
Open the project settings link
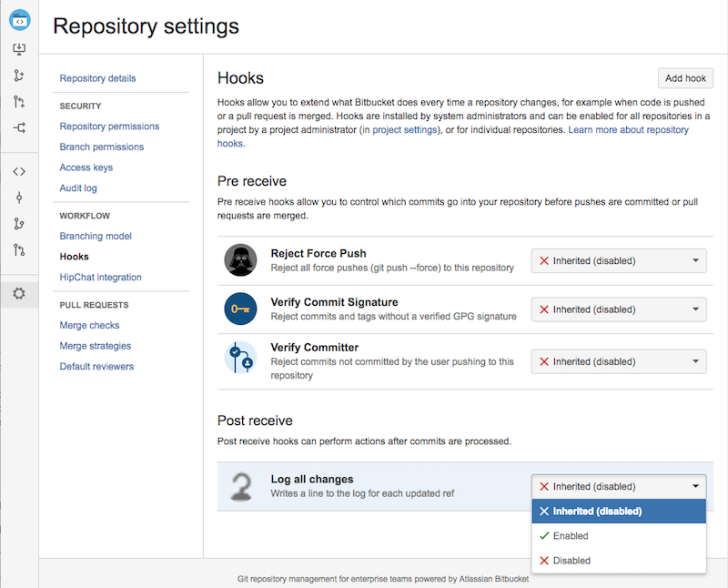click(x=405, y=129)
